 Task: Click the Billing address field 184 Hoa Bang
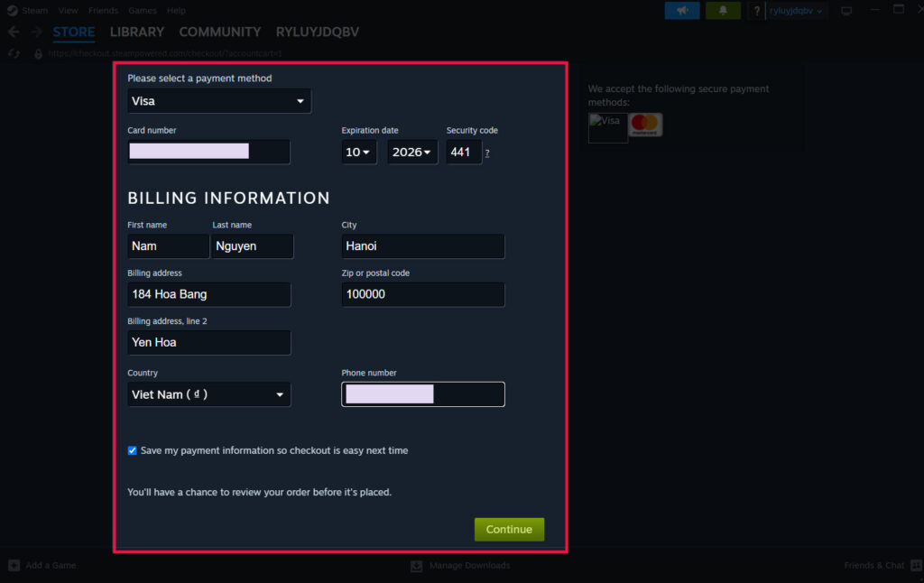tap(209, 294)
